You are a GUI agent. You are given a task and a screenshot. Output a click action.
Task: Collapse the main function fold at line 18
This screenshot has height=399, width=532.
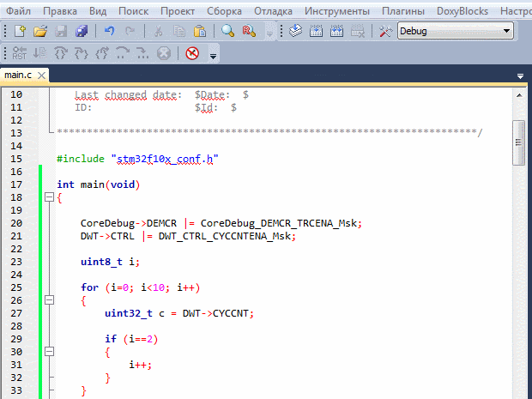[x=49, y=198]
